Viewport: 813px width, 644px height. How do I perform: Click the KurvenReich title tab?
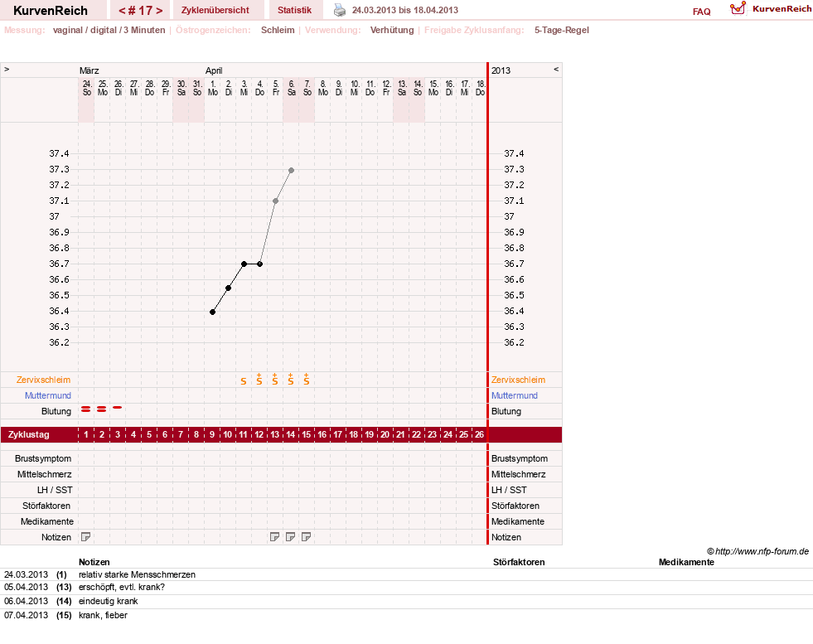click(51, 11)
